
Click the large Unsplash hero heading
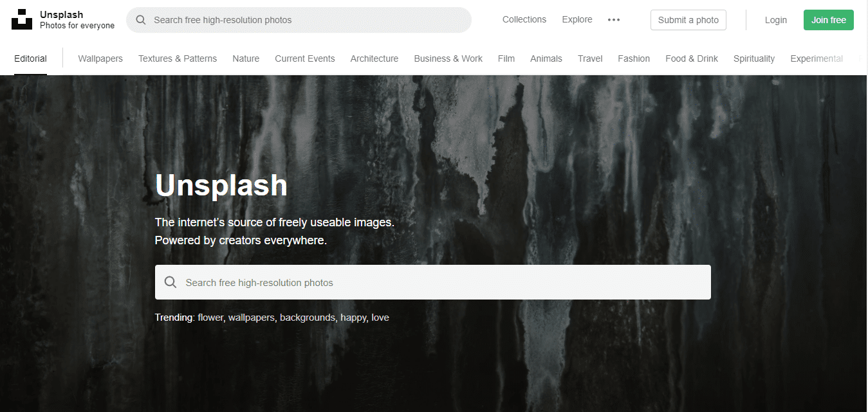[x=221, y=185]
